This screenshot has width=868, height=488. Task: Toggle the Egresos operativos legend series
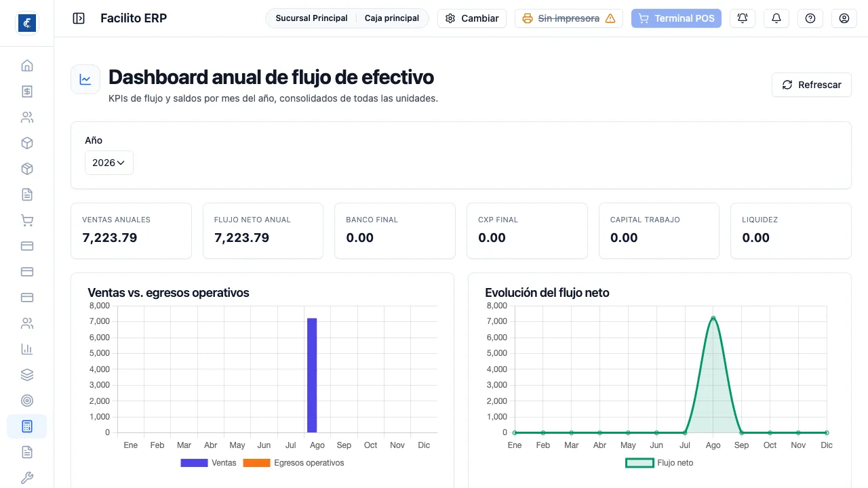tap(294, 463)
